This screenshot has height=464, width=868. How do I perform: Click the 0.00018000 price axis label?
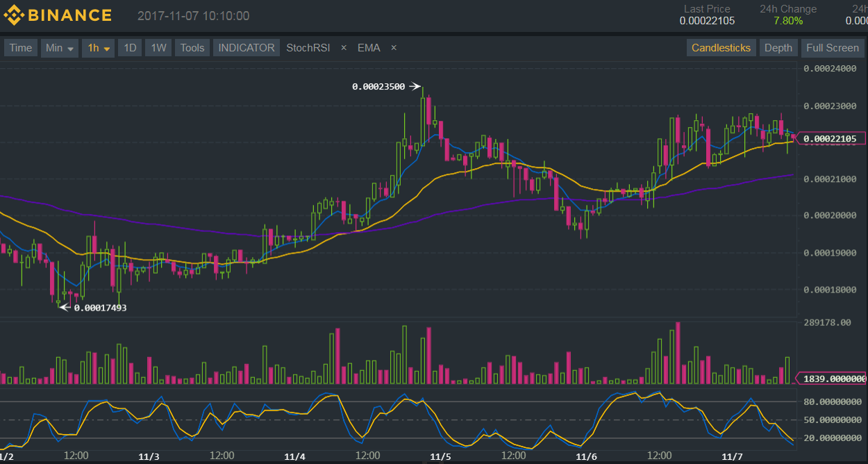click(x=830, y=289)
